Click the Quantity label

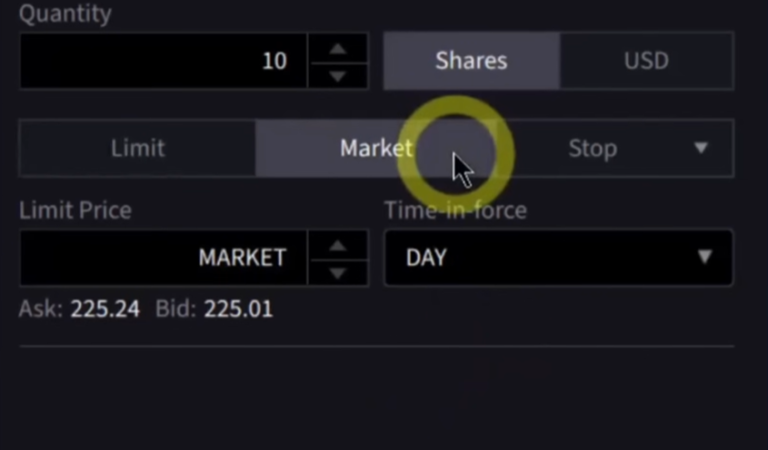[65, 14]
